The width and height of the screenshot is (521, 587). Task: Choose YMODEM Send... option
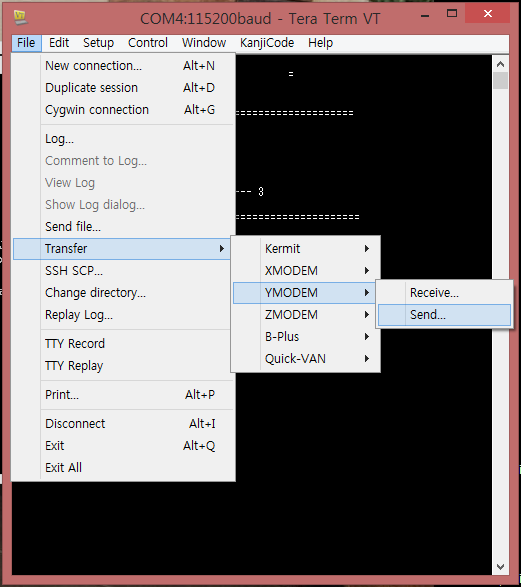444,315
